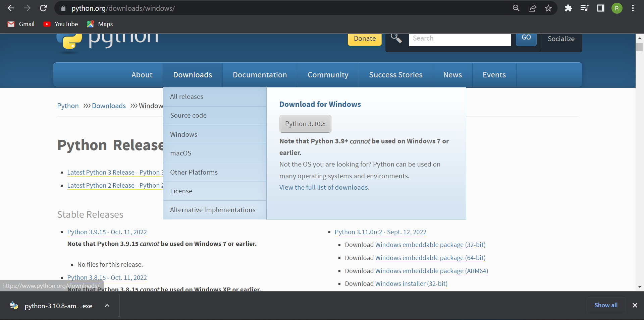Expand options for the downloaded exe file

(x=107, y=305)
